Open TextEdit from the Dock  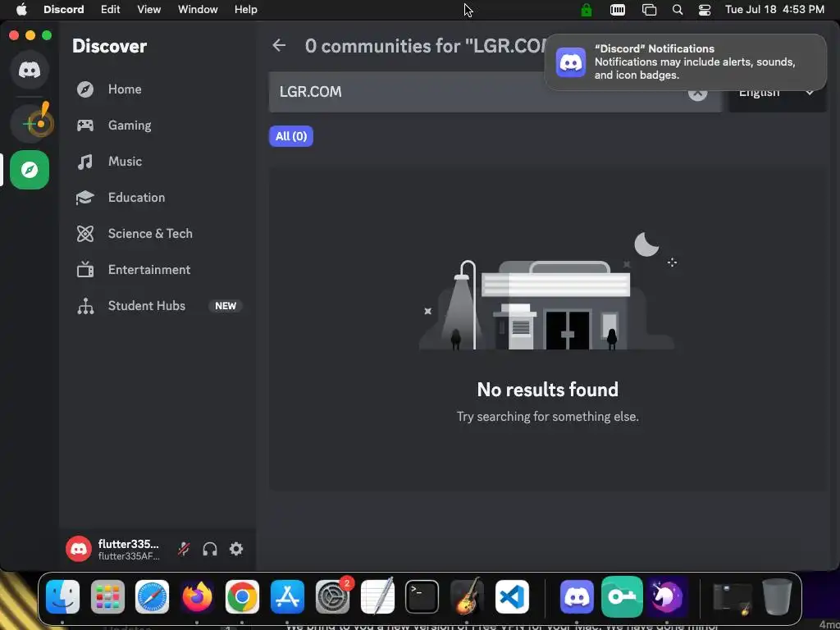[377, 596]
